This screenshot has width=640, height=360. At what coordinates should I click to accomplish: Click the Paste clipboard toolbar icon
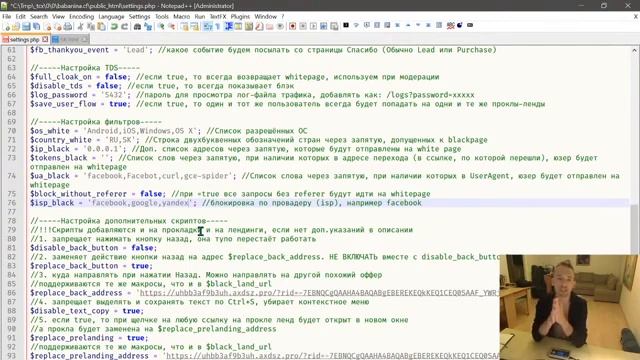click(101, 26)
